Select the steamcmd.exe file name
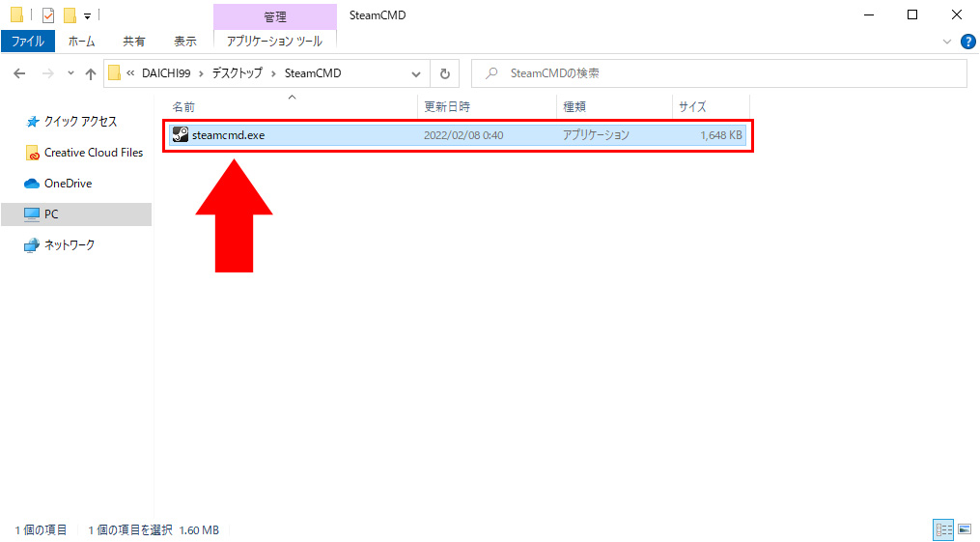Image resolution: width=980 pixels, height=542 pixels. (x=228, y=135)
